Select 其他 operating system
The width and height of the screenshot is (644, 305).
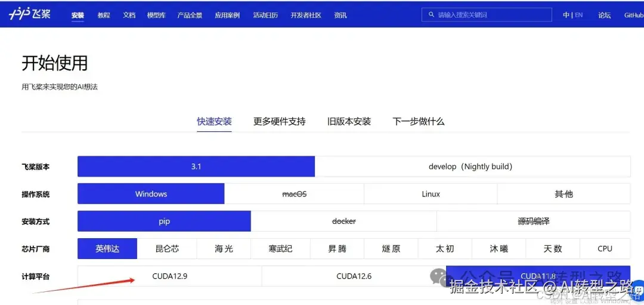tap(564, 194)
